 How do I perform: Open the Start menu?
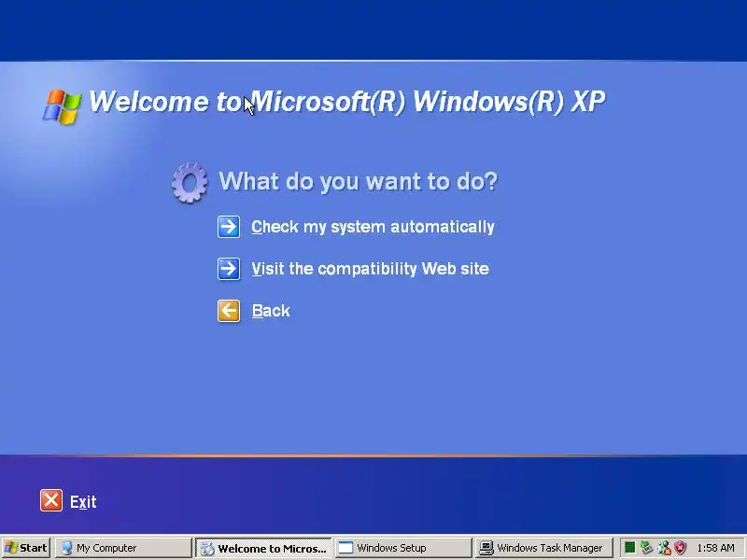click(x=25, y=548)
